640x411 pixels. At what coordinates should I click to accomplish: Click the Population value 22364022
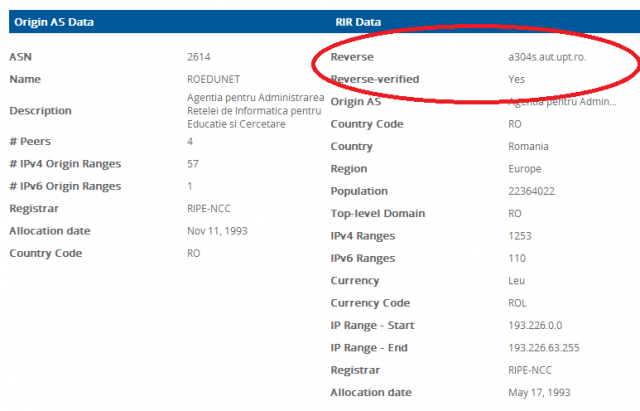tap(531, 191)
